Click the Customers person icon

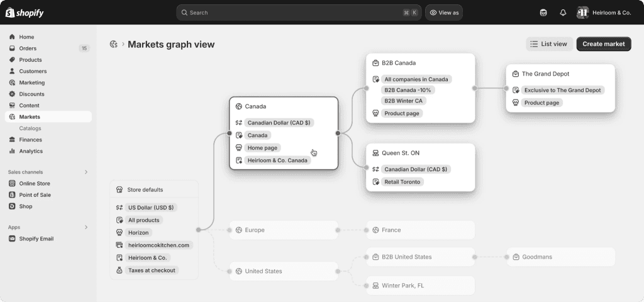[x=12, y=71]
